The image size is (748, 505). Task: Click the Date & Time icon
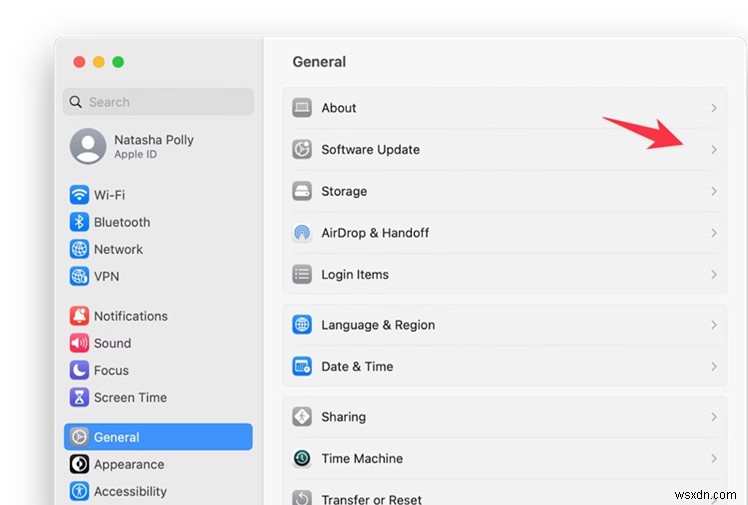pos(302,366)
